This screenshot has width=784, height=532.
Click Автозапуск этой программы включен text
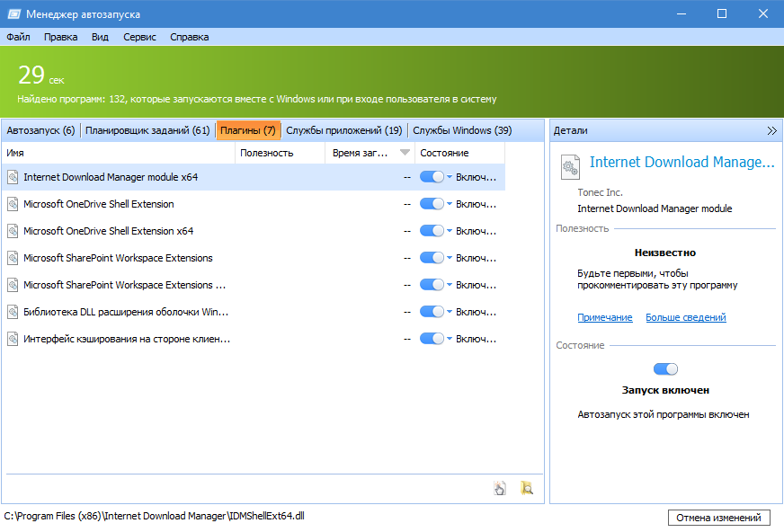pyautogui.click(x=664, y=414)
